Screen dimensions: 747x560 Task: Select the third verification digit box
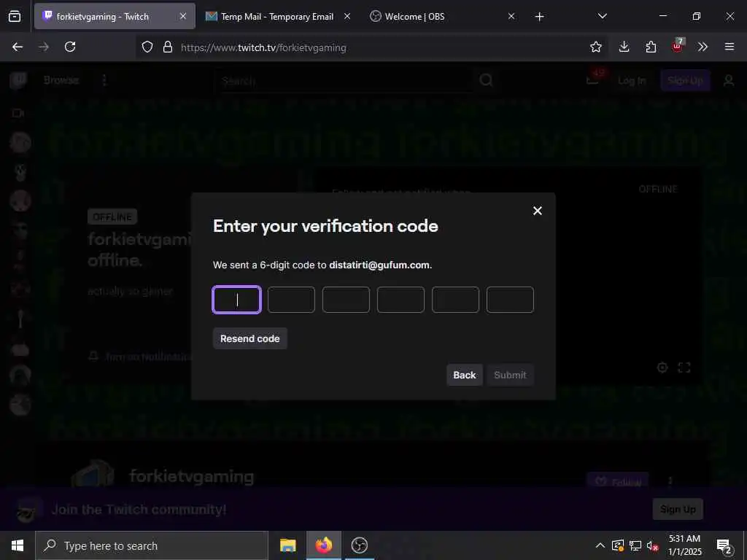[x=346, y=300]
